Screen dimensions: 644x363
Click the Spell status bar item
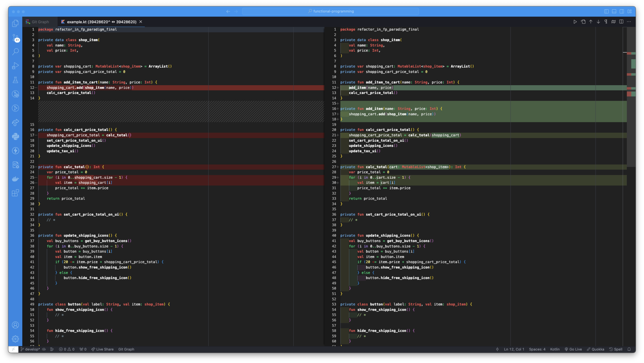pos(615,349)
